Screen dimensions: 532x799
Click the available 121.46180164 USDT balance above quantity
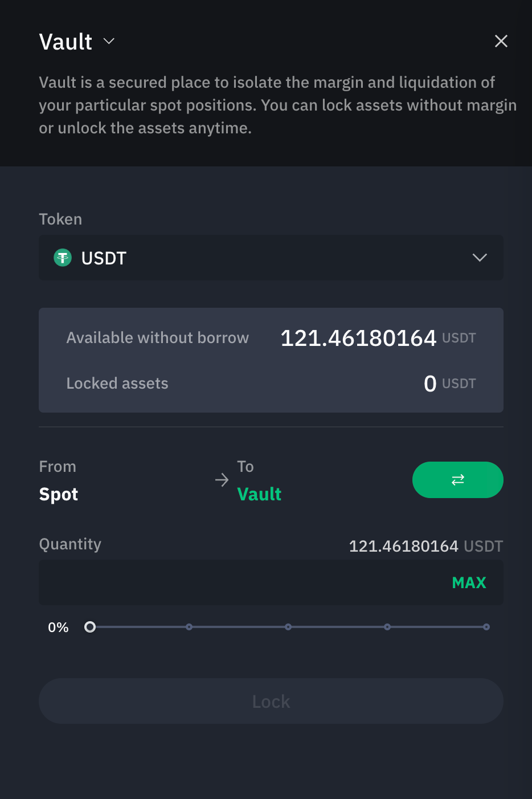click(x=426, y=546)
